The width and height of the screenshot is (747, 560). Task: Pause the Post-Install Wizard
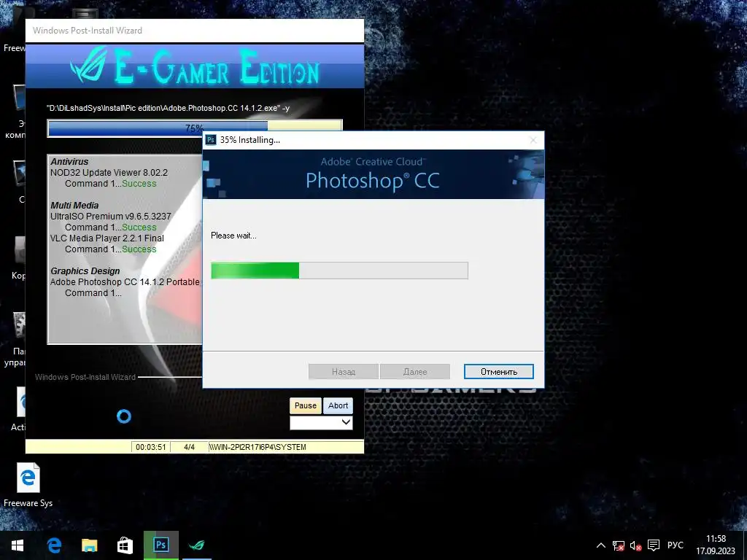pyautogui.click(x=306, y=405)
